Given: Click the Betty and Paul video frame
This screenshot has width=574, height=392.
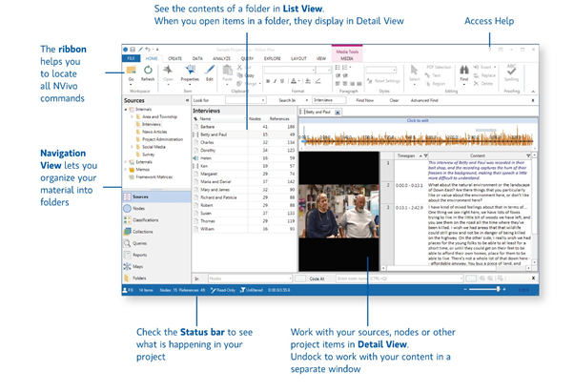Looking at the screenshot, I should coord(338,211).
